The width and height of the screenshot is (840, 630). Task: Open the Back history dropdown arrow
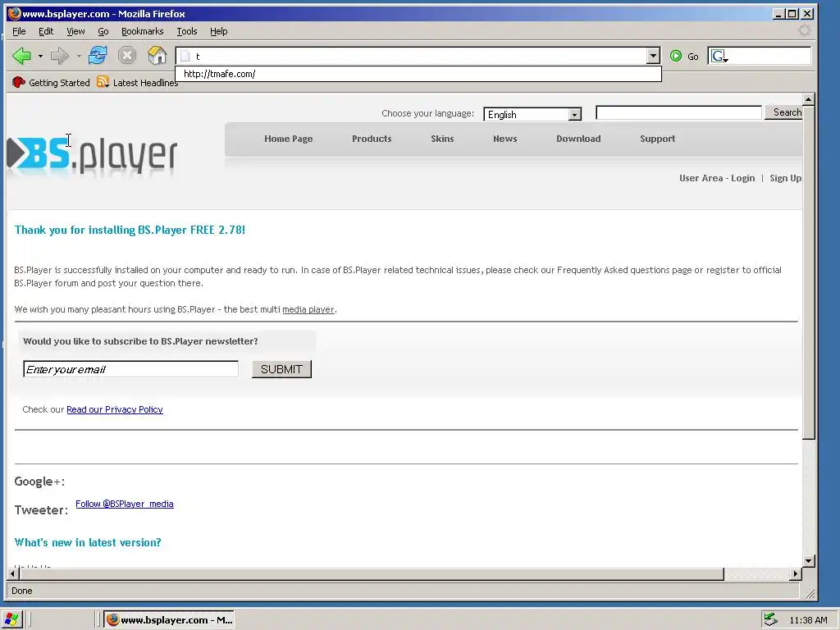coord(40,56)
